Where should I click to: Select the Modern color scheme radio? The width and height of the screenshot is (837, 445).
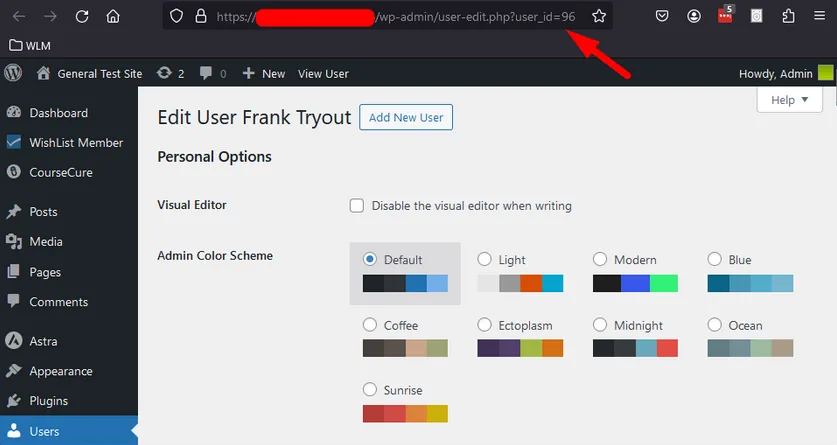599,259
